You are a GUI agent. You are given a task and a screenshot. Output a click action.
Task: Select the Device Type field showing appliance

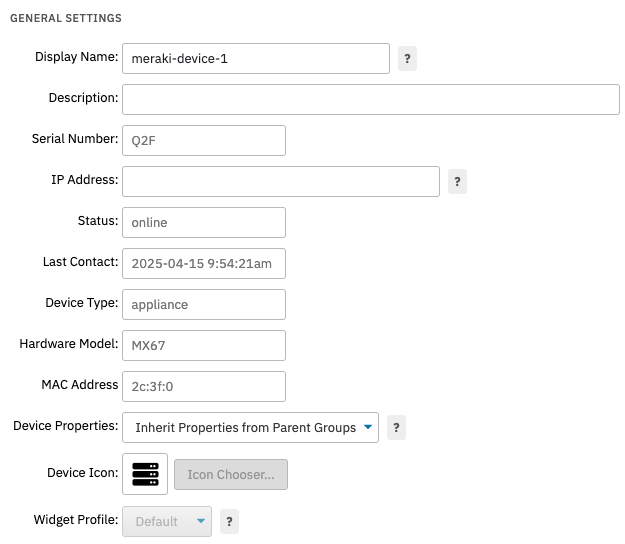click(x=203, y=305)
